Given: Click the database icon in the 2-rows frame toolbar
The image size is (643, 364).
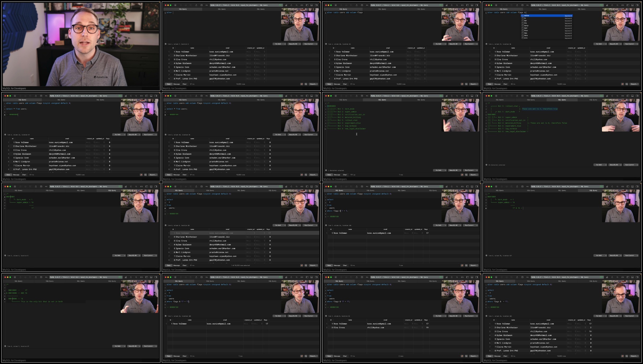Looking at the screenshot, I should point(362,277).
